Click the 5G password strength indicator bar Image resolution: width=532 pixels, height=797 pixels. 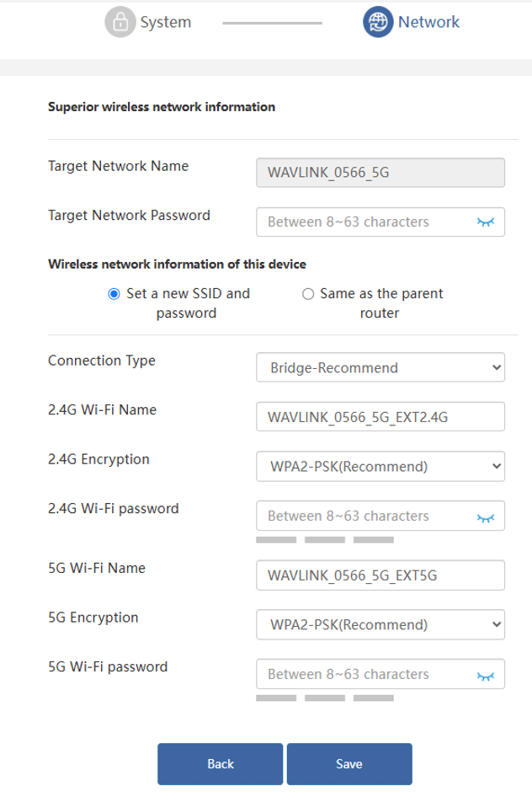click(325, 698)
